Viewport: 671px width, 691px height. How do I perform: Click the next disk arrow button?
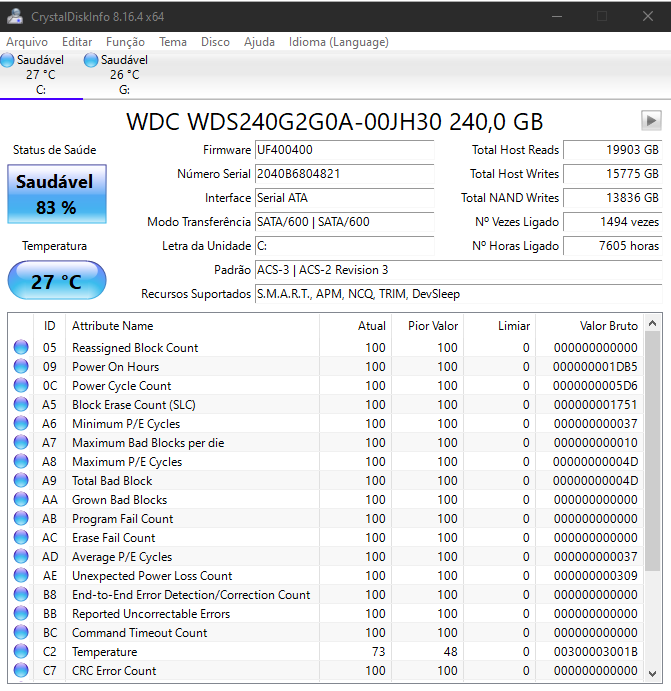[651, 120]
